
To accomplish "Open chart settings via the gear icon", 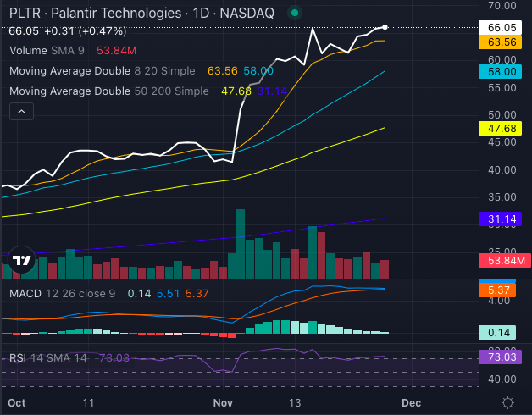I will [507, 401].
